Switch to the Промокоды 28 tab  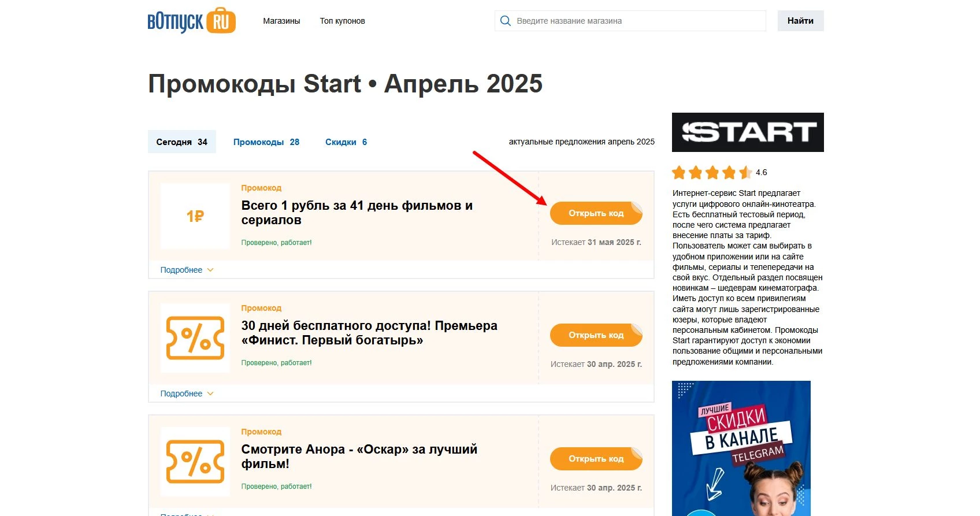click(x=266, y=142)
